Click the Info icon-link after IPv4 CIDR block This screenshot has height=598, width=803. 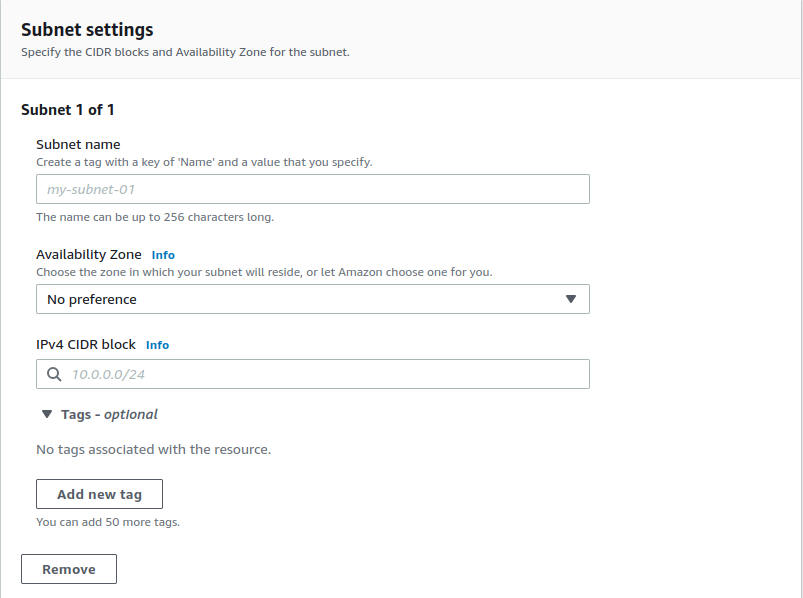click(157, 345)
